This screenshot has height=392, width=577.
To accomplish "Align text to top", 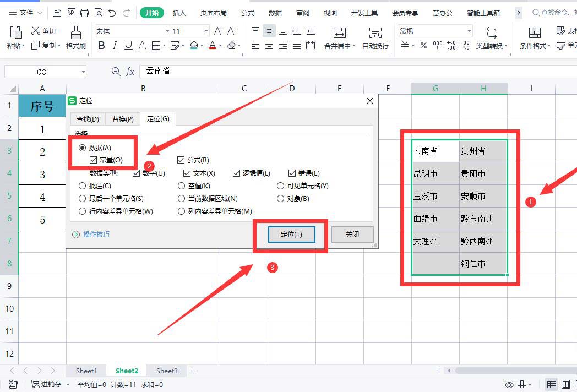I will [x=255, y=31].
